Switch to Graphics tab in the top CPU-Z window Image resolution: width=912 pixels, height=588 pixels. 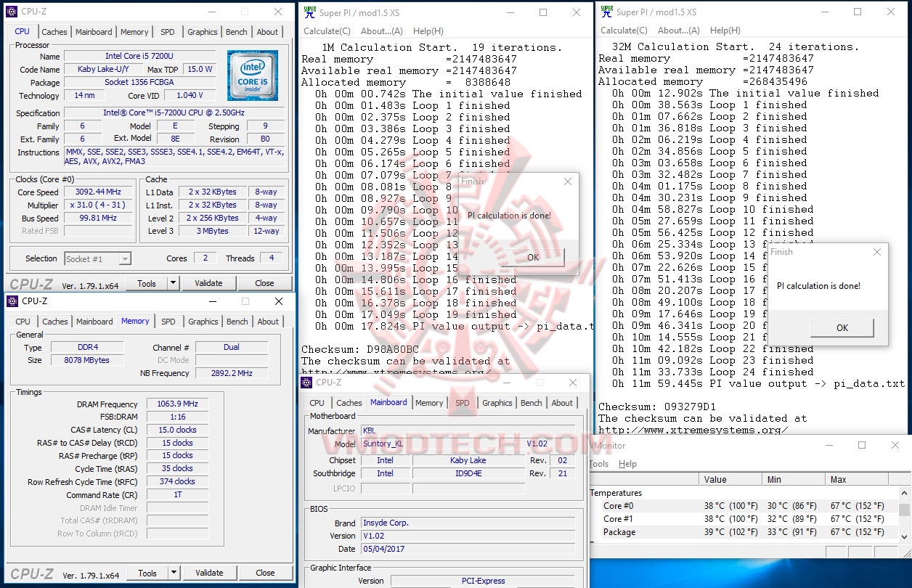coord(203,32)
